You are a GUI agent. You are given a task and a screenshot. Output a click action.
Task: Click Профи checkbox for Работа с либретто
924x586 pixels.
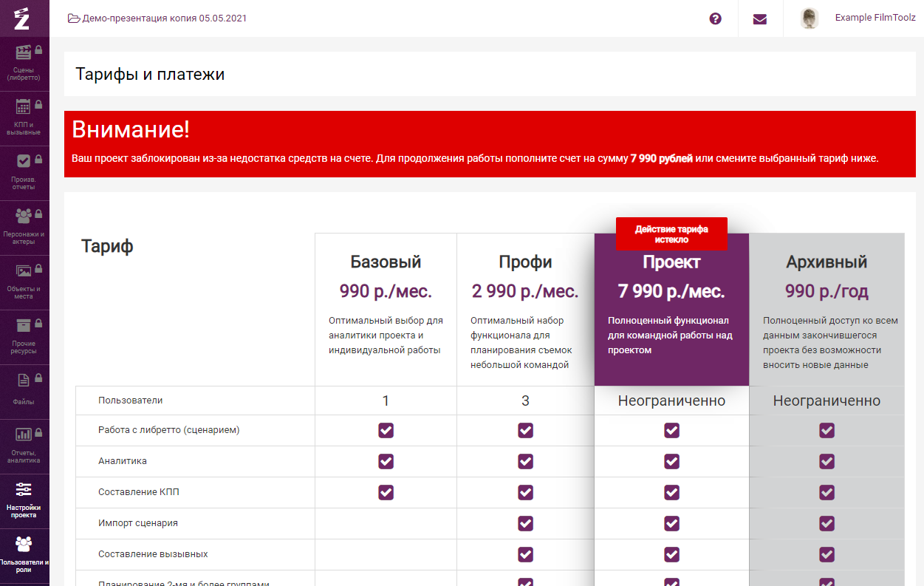525,430
